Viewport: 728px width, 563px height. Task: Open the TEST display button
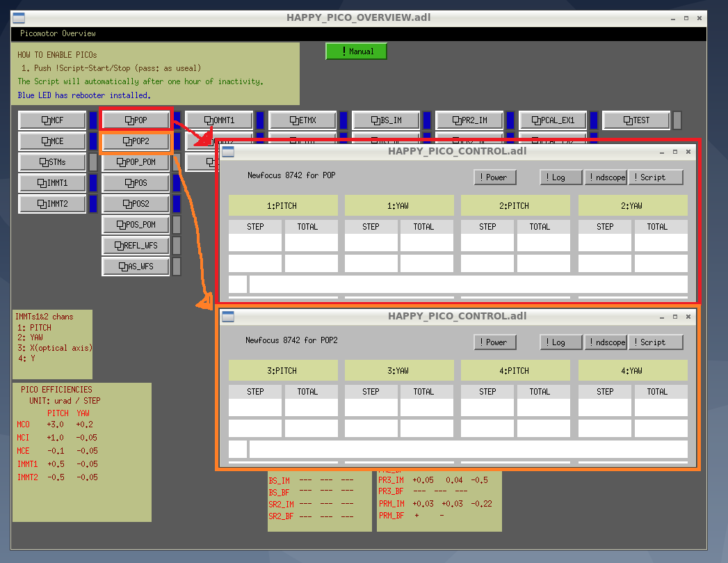coord(636,120)
